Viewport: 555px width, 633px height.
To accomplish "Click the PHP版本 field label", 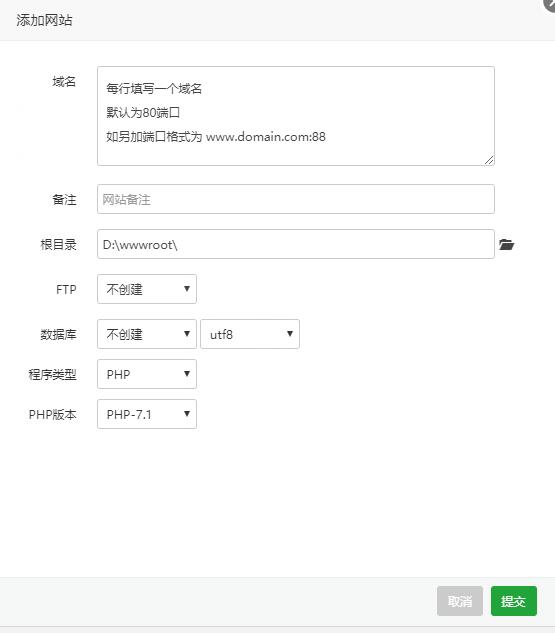I will point(52,414).
